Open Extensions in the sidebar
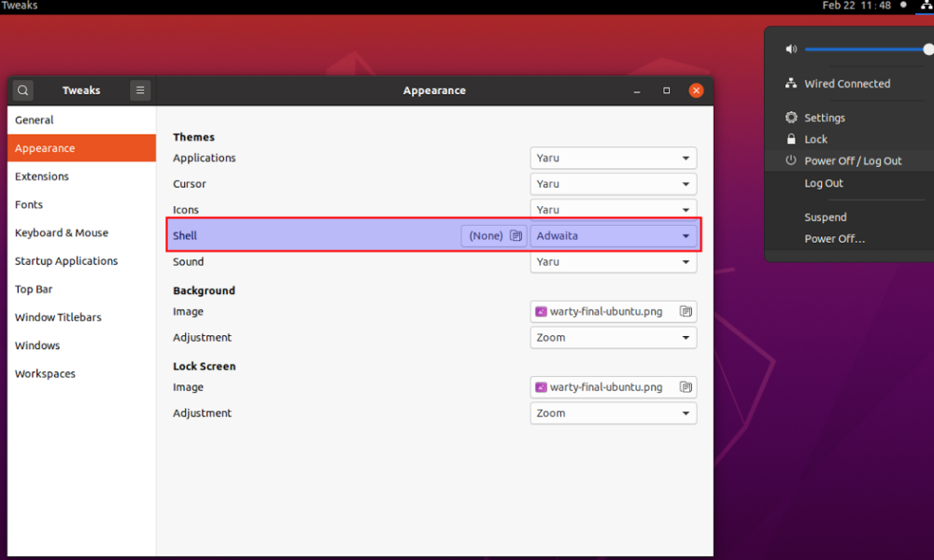 point(81,176)
